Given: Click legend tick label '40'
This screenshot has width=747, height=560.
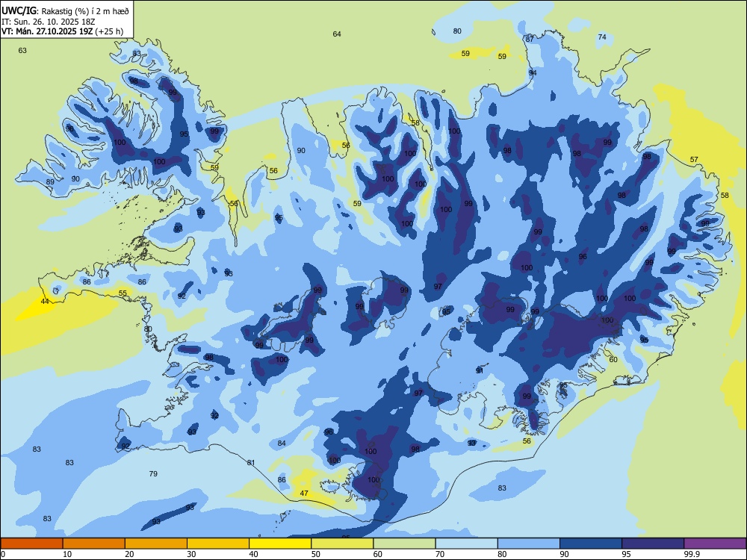Looking at the screenshot, I should point(253,554).
